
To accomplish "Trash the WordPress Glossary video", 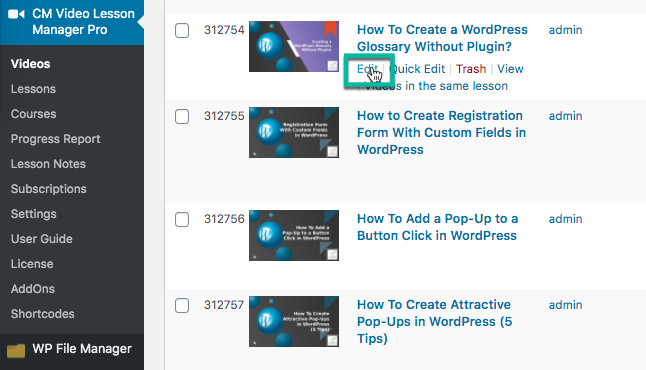I will coord(471,69).
